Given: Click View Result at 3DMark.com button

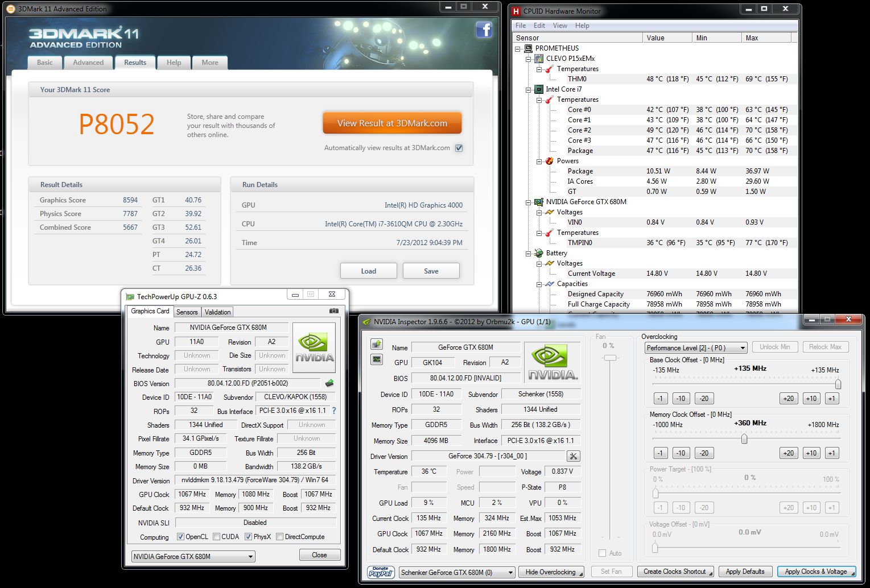Looking at the screenshot, I should [392, 123].
